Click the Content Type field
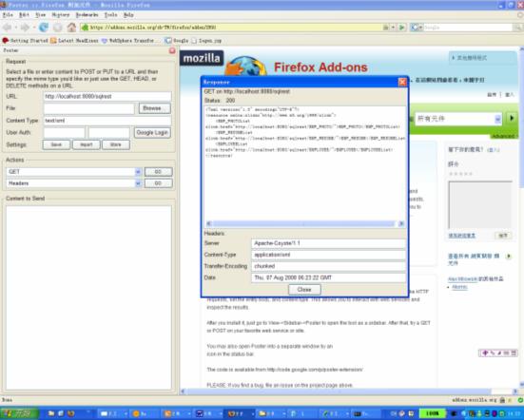 (x=107, y=120)
